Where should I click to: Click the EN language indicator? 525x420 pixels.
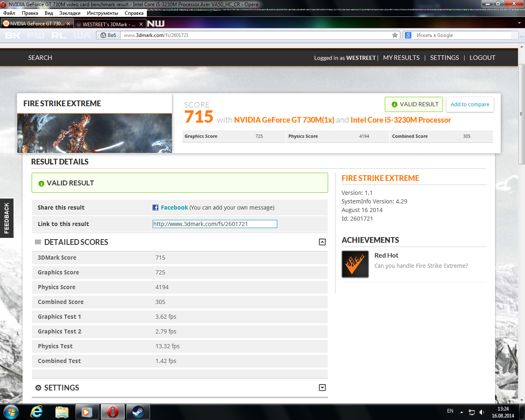[450, 411]
